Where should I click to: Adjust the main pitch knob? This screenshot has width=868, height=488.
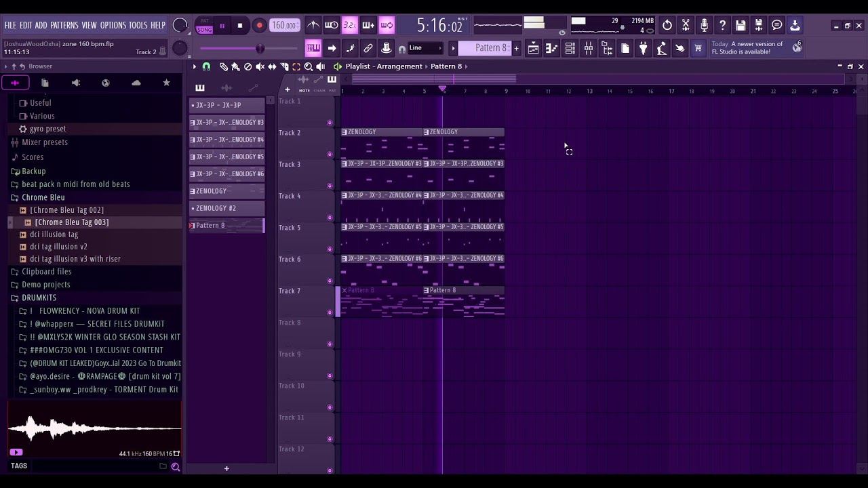(180, 48)
